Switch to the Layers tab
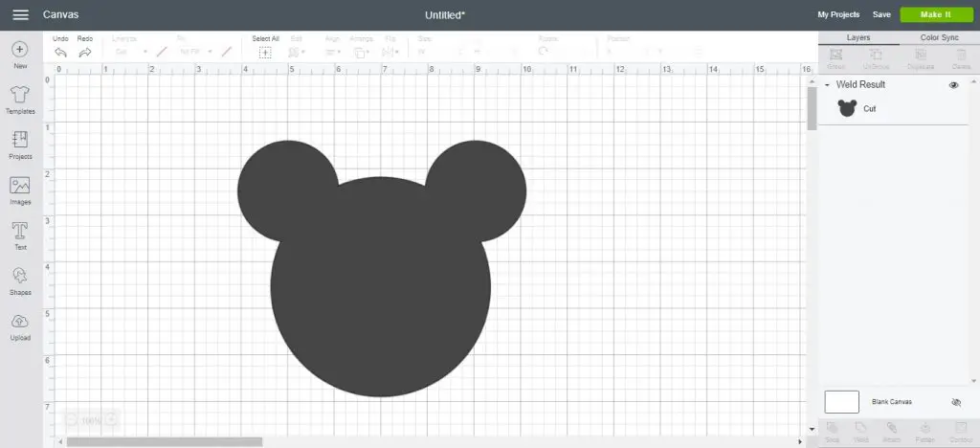 [858, 37]
